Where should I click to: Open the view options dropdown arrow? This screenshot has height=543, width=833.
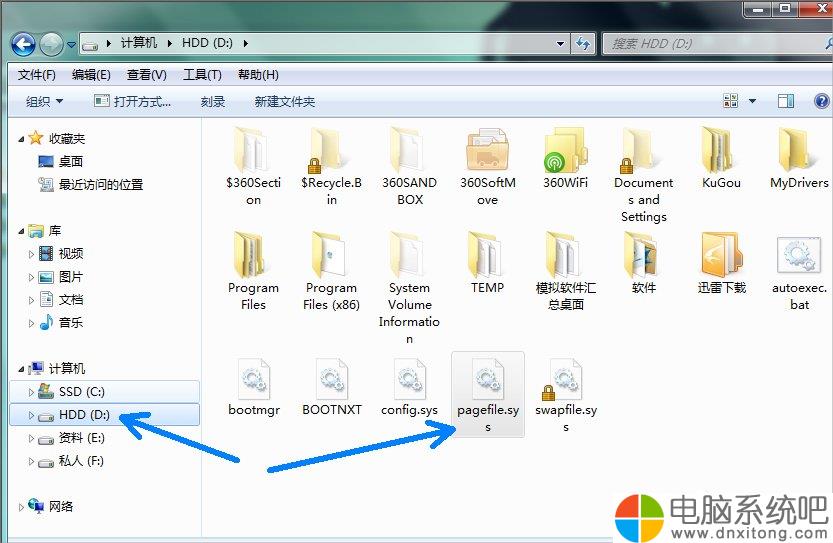pos(753,101)
